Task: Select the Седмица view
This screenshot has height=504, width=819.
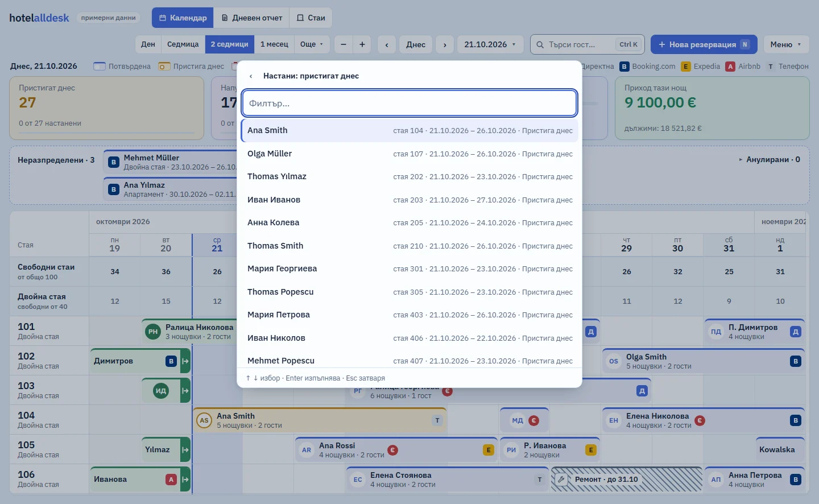Action: coord(183,44)
